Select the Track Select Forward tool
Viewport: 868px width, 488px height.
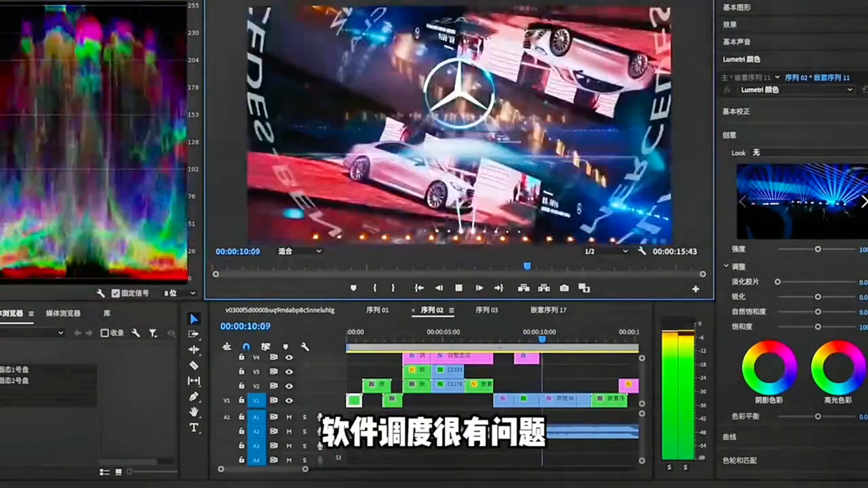pyautogui.click(x=194, y=334)
